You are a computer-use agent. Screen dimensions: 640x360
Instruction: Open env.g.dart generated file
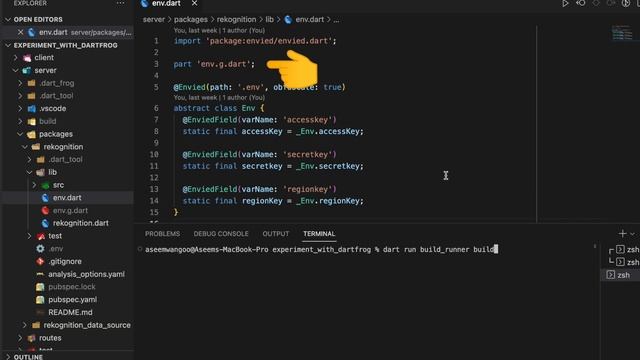pos(70,210)
